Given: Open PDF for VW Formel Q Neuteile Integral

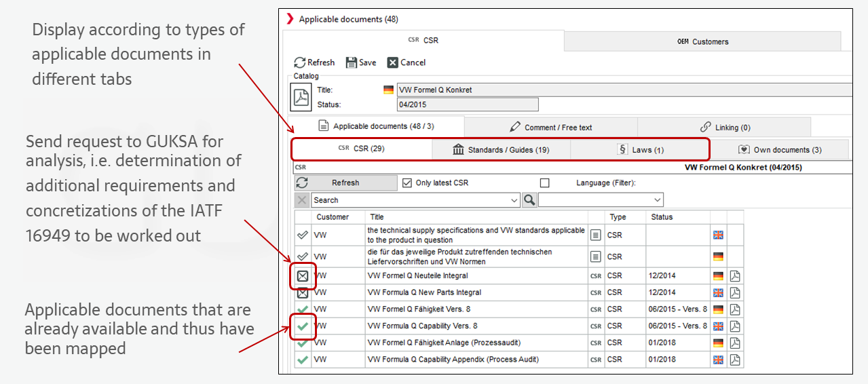Looking at the screenshot, I should [735, 276].
